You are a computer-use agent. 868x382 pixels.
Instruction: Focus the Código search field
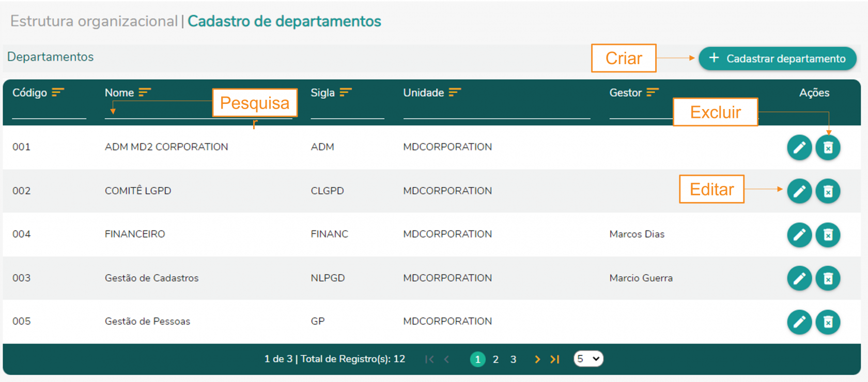[x=49, y=111]
